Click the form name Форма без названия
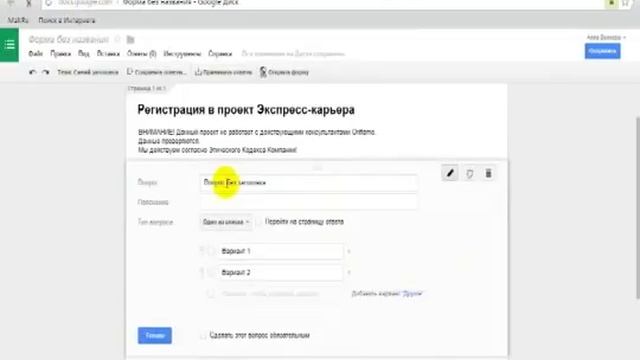Screen dimensions: 640x360 (x=69, y=40)
